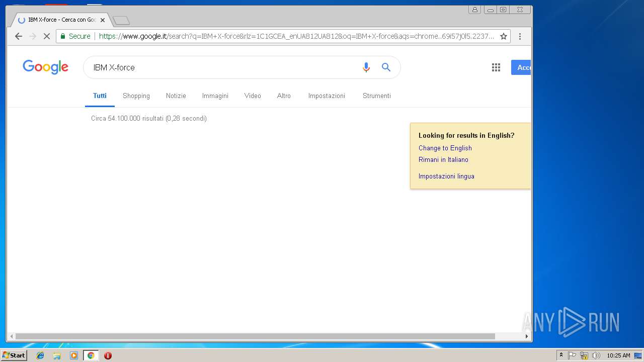Open Windows Explorer from taskbar
The width and height of the screenshot is (644, 362).
tap(57, 355)
